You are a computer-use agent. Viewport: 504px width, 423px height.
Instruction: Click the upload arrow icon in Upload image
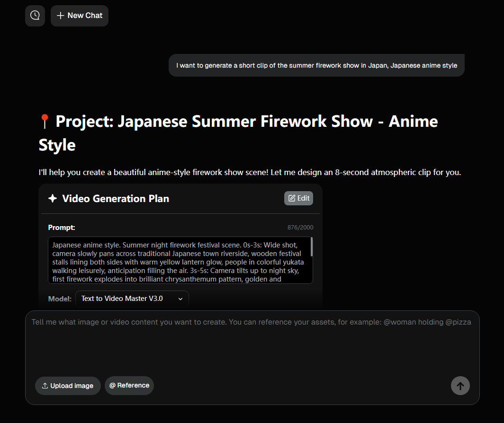coord(45,386)
